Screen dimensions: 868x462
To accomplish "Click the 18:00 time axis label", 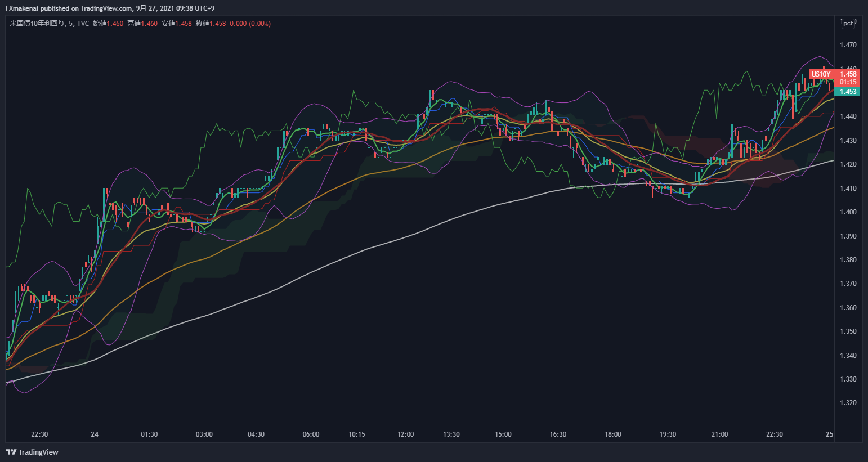I will click(613, 434).
